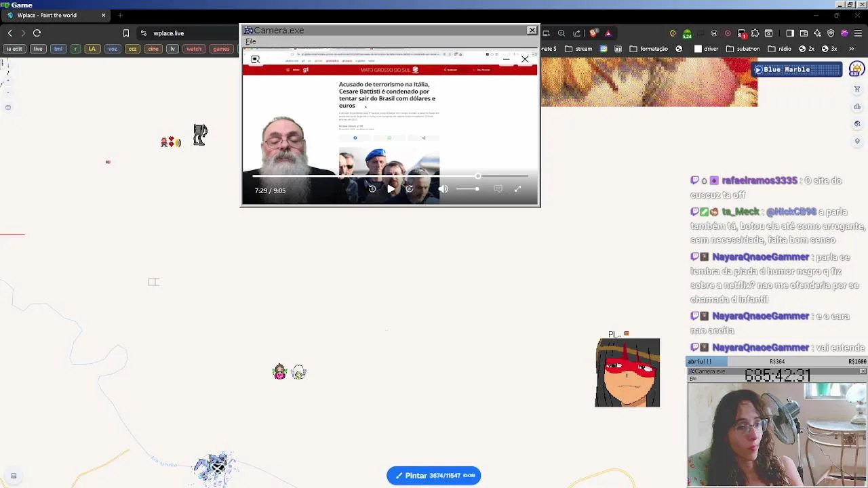Enter video fullscreen mode
This screenshot has width=868, height=488.
coord(518,189)
